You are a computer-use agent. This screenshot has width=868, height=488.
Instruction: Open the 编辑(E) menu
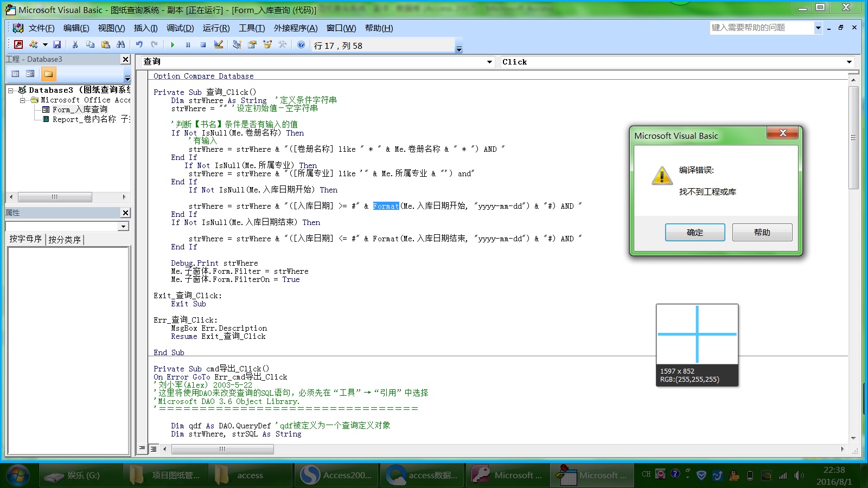[x=76, y=28]
